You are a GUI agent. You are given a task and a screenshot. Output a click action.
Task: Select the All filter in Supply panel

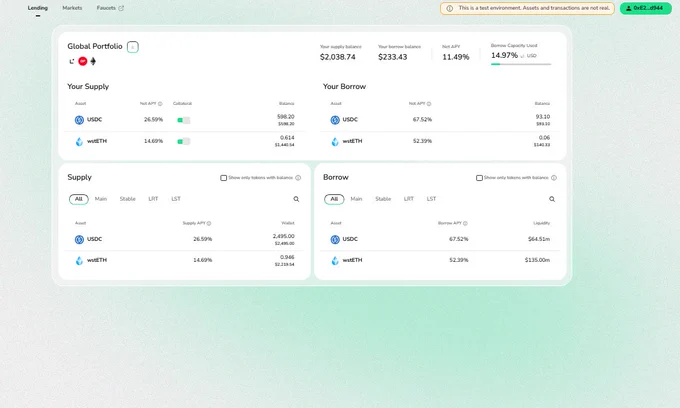pos(78,199)
